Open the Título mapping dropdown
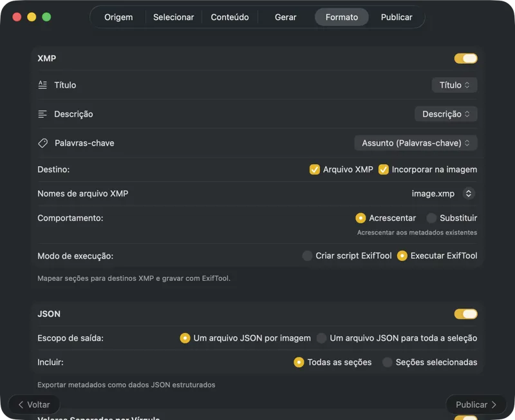Screen dimensions: 515x420 click(454, 84)
